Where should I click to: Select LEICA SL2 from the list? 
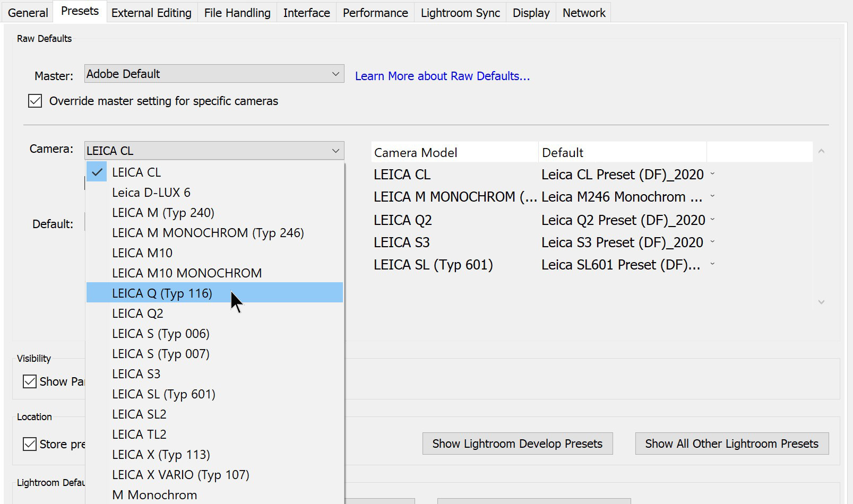pos(214,414)
